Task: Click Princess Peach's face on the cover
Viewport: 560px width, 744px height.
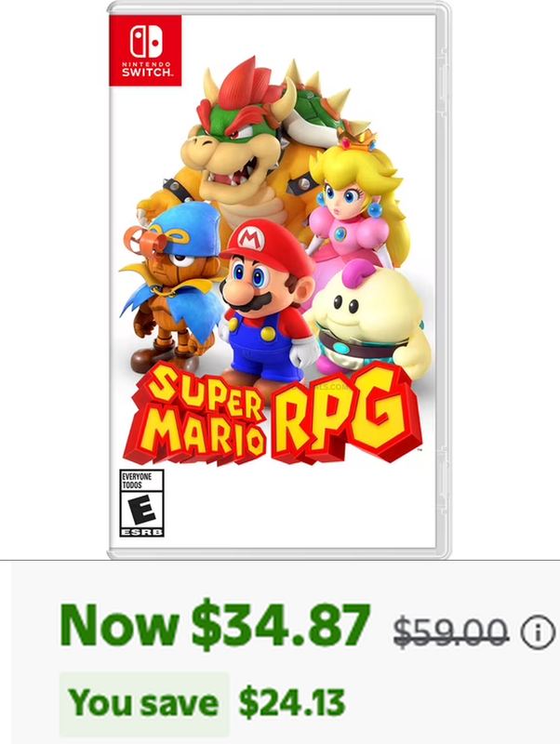Action: click(x=345, y=194)
